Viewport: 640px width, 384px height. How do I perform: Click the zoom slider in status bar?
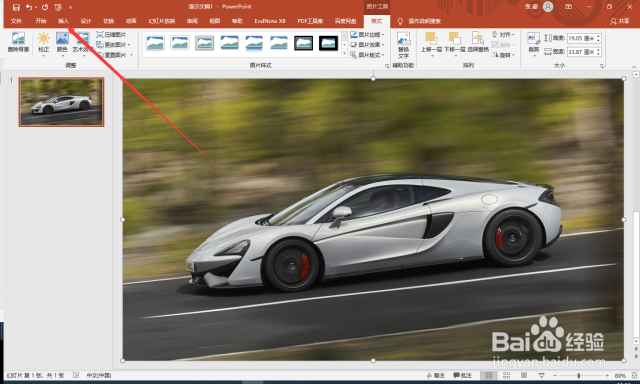point(578,375)
